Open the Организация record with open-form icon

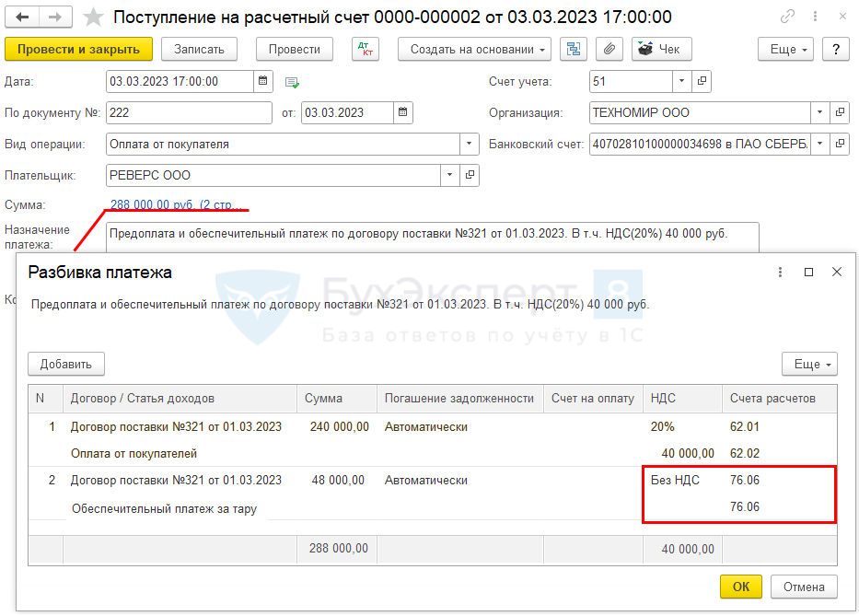click(840, 112)
